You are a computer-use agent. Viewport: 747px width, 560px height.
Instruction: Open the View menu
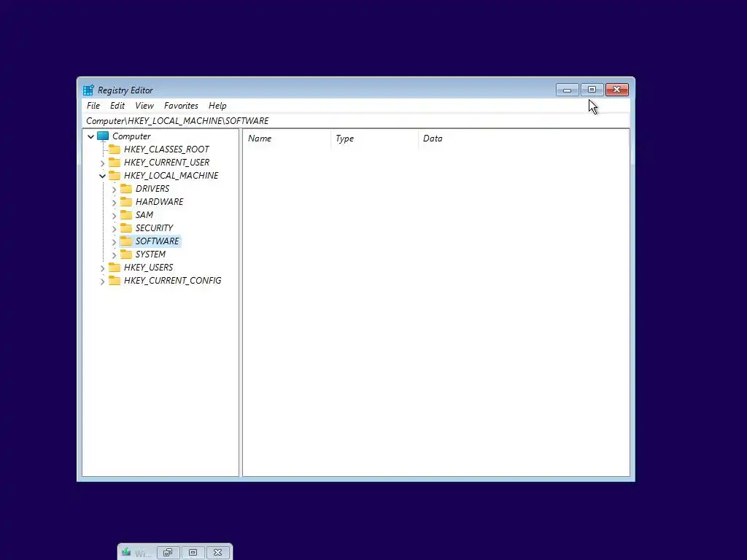coord(144,106)
